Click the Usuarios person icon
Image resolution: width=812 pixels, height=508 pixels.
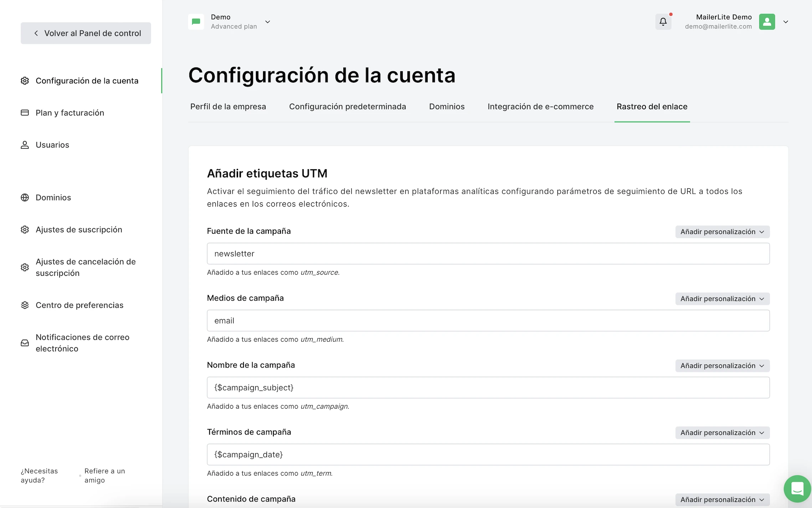pos(25,145)
